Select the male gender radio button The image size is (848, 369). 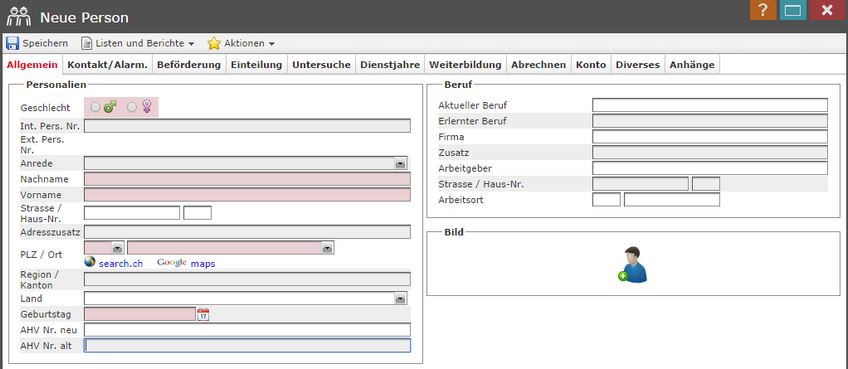click(95, 108)
